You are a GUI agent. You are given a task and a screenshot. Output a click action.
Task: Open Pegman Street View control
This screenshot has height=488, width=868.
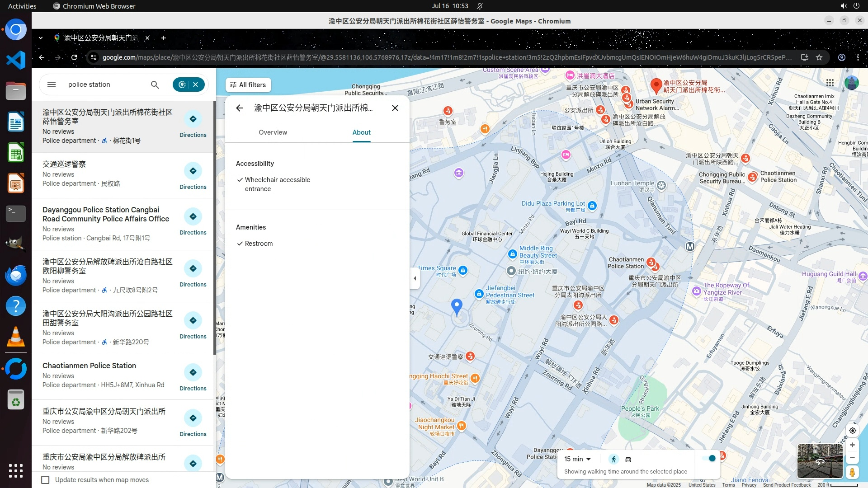(x=852, y=472)
